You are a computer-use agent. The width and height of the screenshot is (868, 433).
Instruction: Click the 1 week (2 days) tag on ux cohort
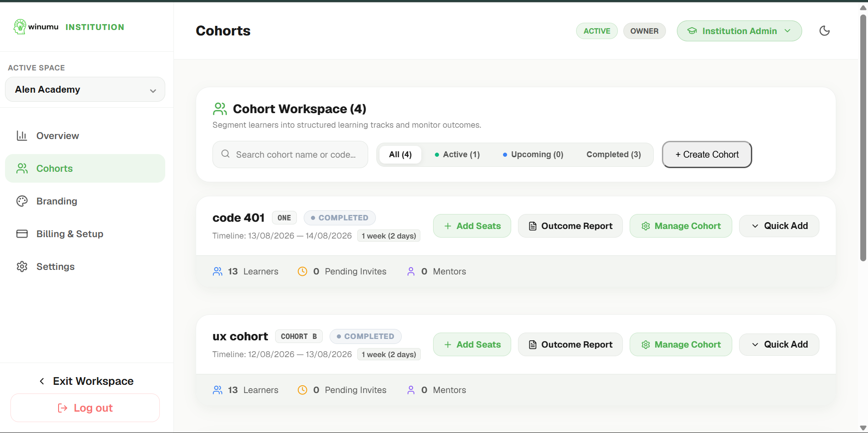[389, 354]
